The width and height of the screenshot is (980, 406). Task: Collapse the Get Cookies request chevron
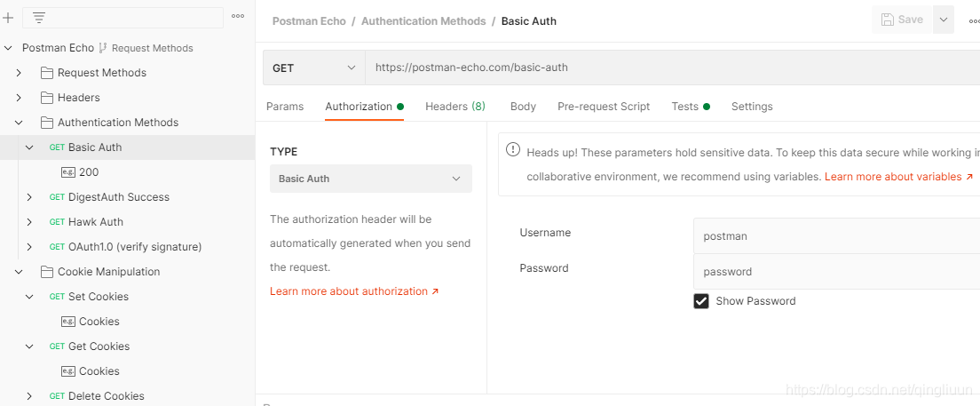29,346
